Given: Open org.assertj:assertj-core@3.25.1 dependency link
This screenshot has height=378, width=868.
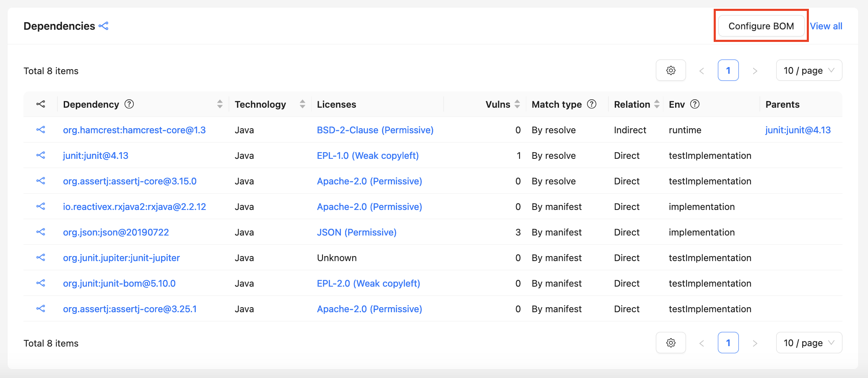Looking at the screenshot, I should (x=130, y=309).
